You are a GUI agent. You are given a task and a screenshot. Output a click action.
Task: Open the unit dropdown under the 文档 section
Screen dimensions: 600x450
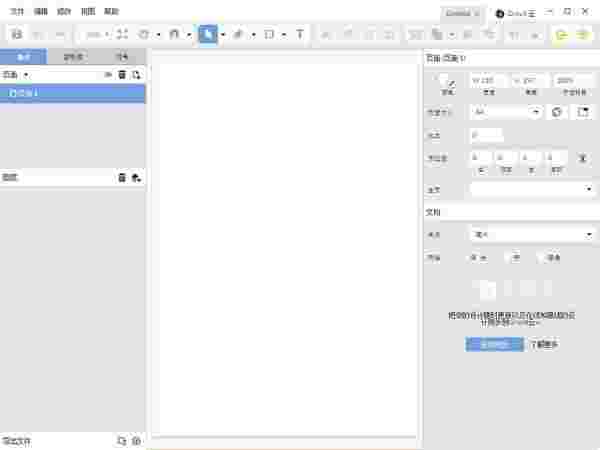[532, 235]
